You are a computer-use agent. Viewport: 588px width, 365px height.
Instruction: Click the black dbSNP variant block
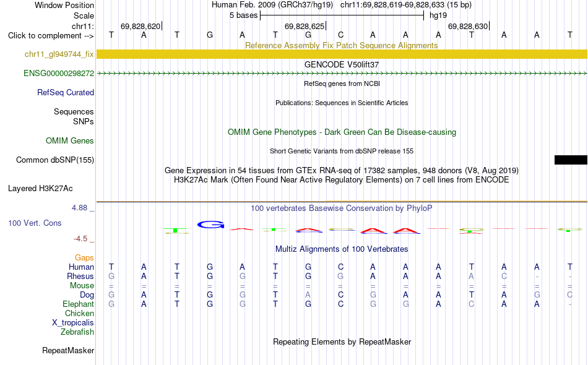(x=571, y=160)
